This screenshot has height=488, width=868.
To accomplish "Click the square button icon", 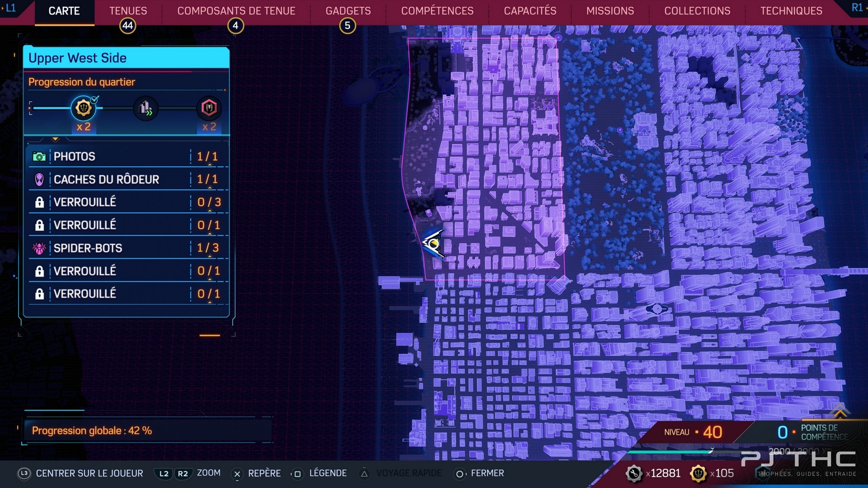I will 297,474.
